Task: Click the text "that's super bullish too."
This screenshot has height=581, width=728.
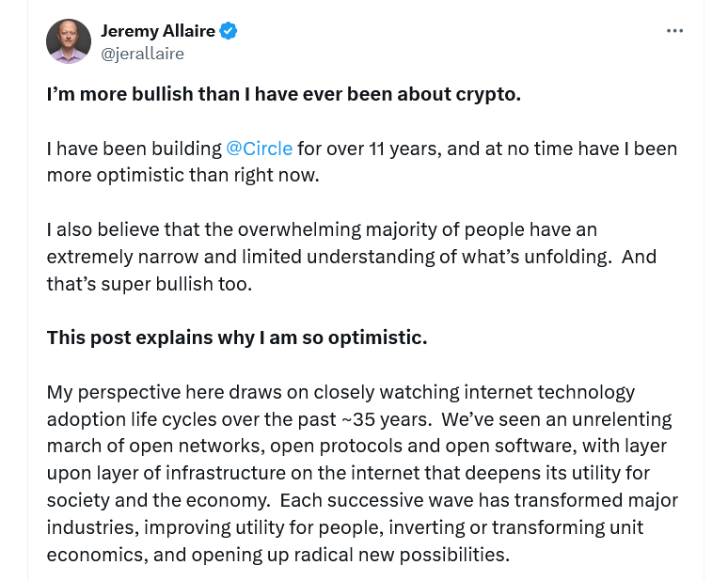Action: point(150,283)
